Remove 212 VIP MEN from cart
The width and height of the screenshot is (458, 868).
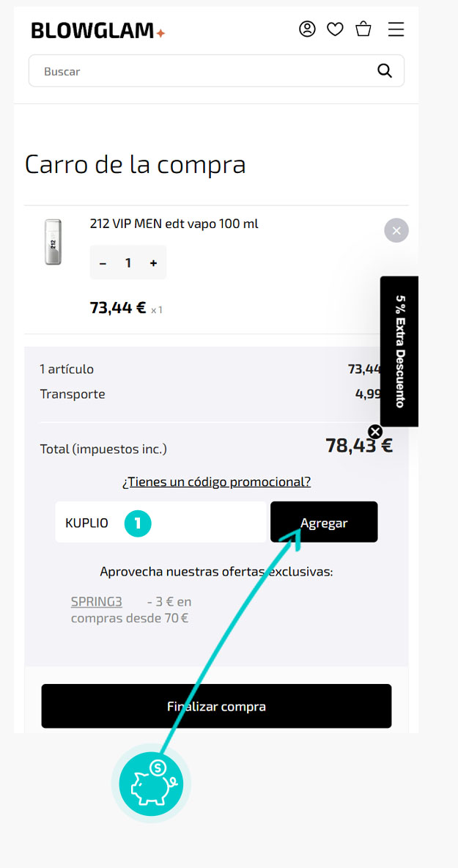[x=396, y=231]
